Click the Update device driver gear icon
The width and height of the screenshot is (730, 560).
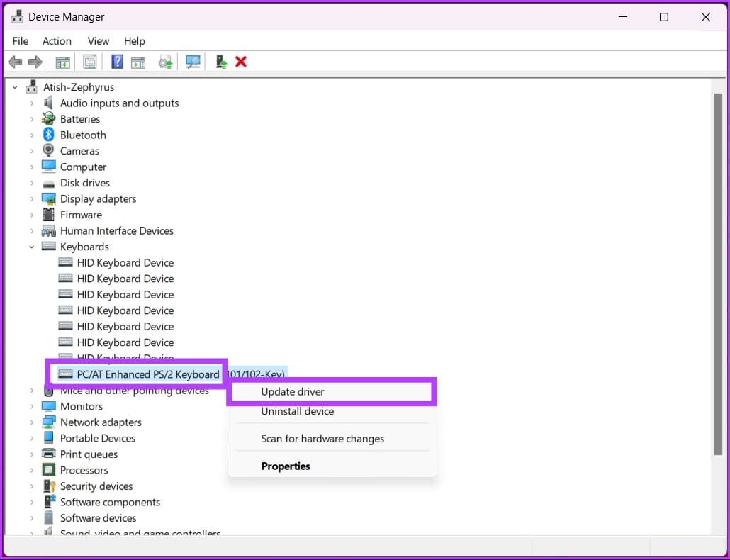coord(165,62)
